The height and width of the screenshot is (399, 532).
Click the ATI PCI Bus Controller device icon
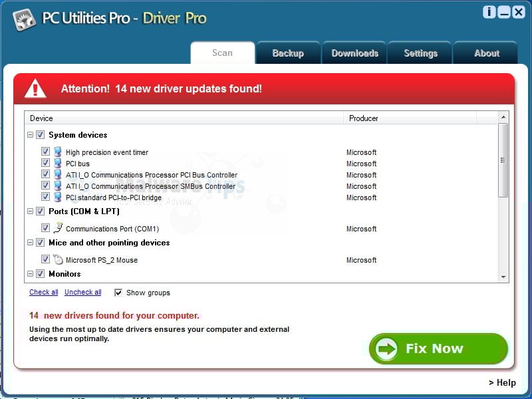pos(58,174)
